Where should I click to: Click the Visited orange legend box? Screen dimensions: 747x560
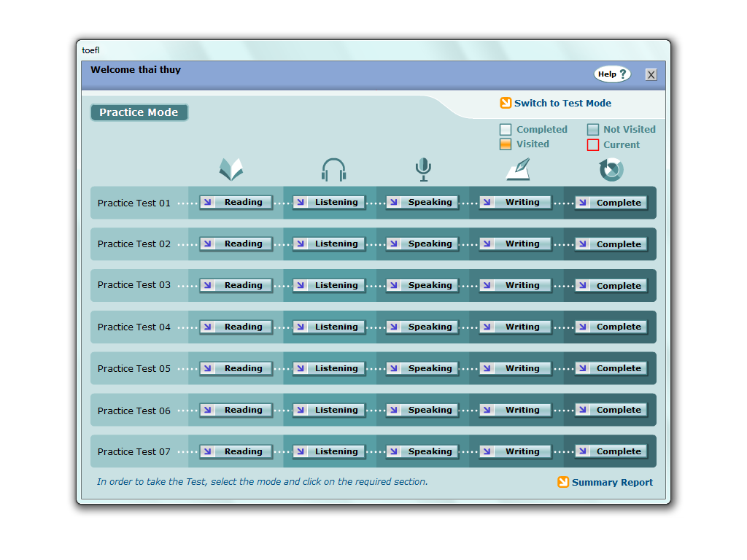tap(506, 144)
